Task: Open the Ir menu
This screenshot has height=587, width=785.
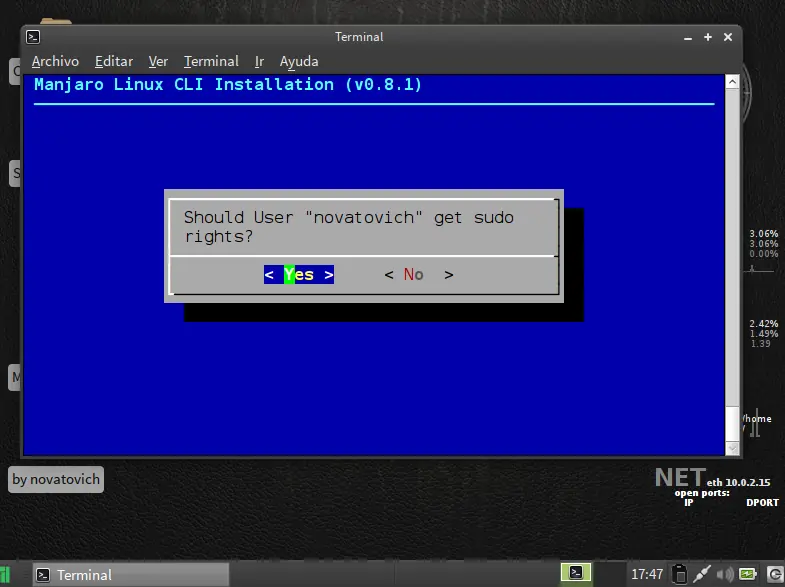Action: [x=259, y=61]
